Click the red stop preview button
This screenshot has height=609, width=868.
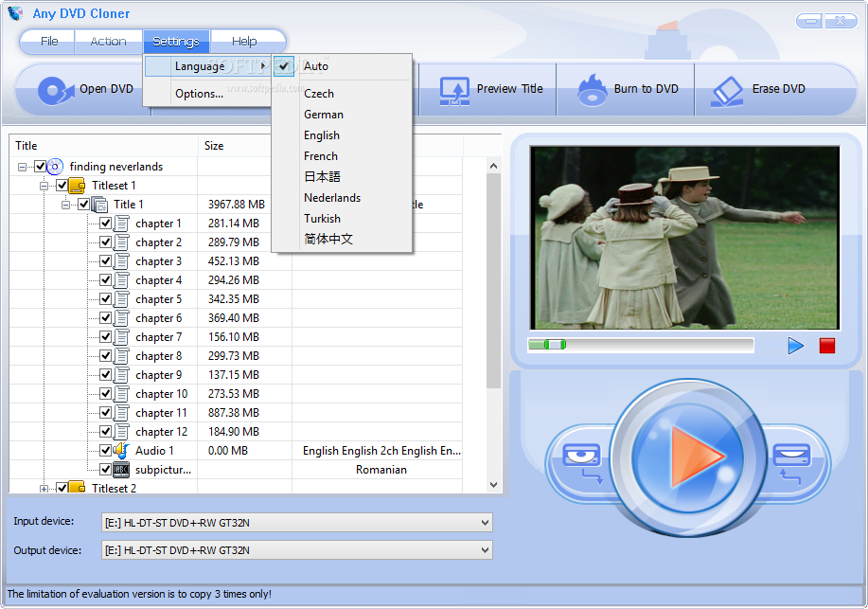[827, 346]
